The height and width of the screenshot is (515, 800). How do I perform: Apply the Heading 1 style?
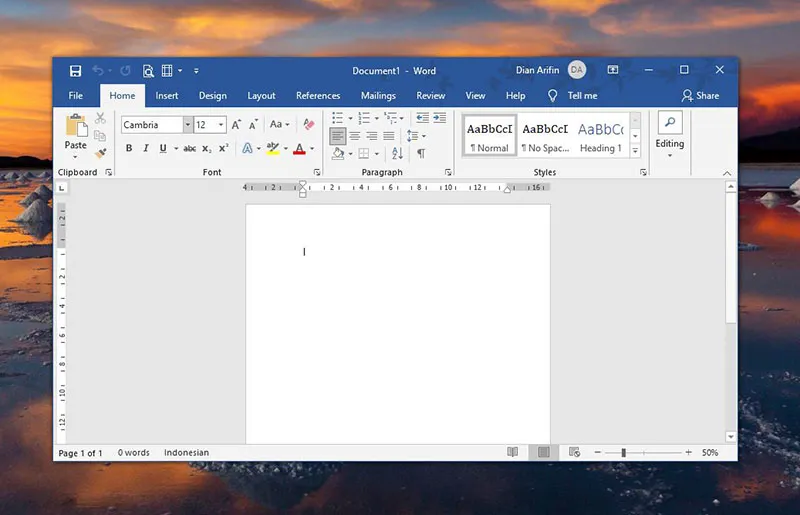click(601, 137)
